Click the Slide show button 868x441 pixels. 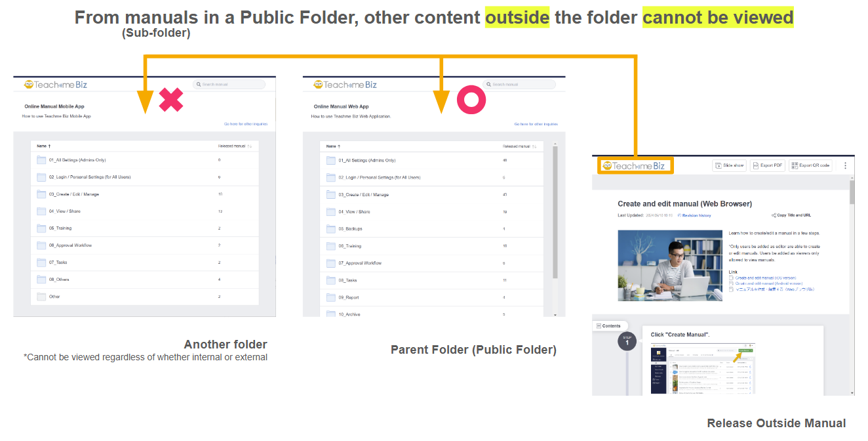tap(730, 165)
